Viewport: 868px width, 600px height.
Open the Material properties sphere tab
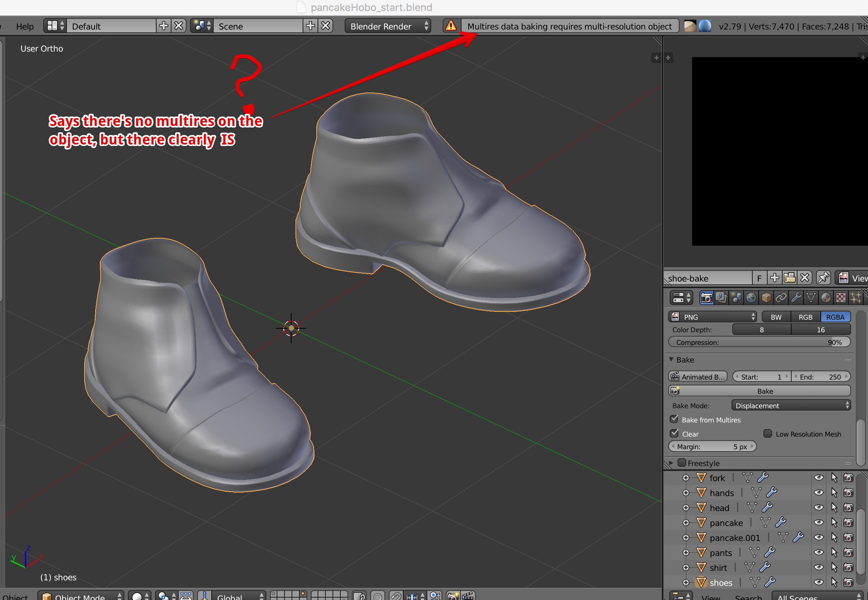pos(826,298)
